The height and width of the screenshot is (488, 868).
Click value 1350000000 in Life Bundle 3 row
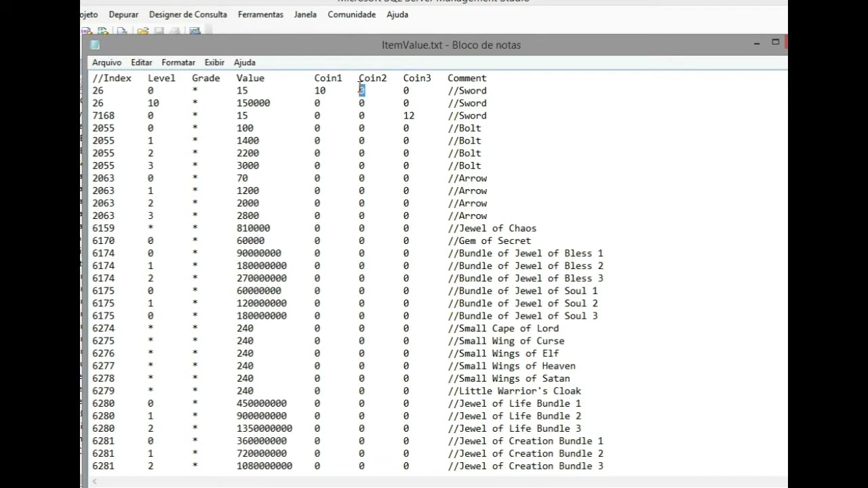[x=264, y=429]
